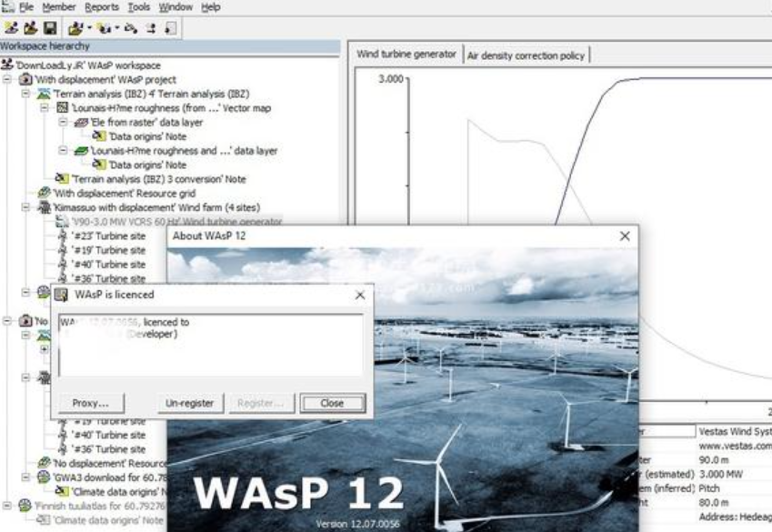Open the Help menu
This screenshot has height=532, width=772.
click(x=211, y=7)
